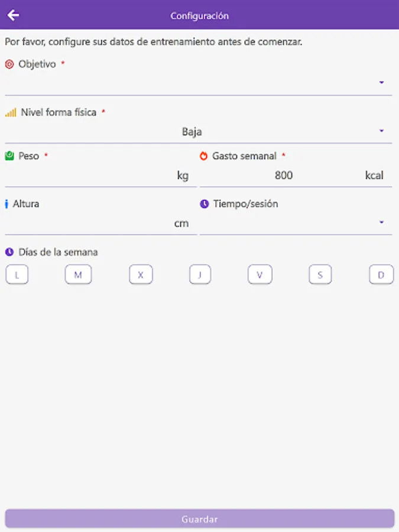Open the Objetivo dropdown
The width and height of the screenshot is (399, 532).
click(199, 83)
